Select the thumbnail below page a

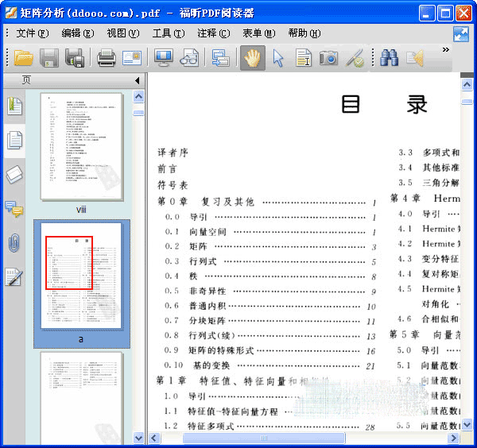[82, 398]
